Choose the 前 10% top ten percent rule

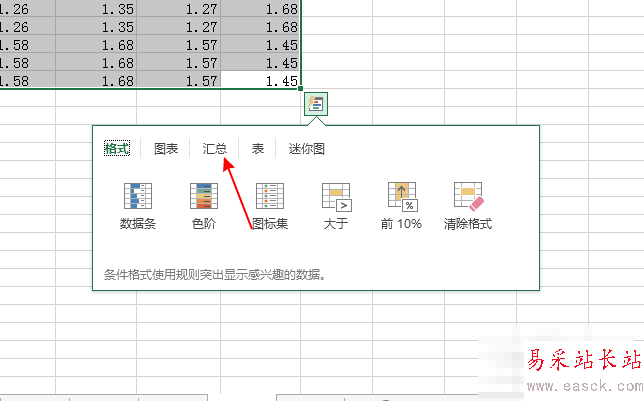401,205
